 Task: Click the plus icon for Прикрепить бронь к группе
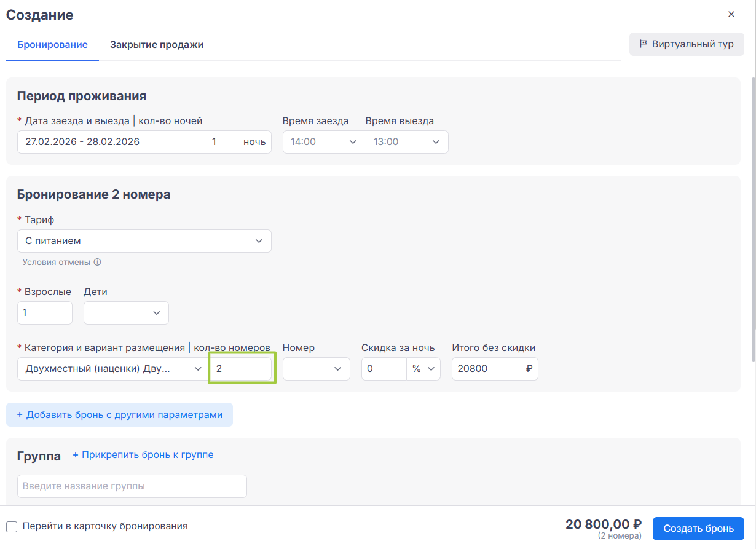pos(76,455)
